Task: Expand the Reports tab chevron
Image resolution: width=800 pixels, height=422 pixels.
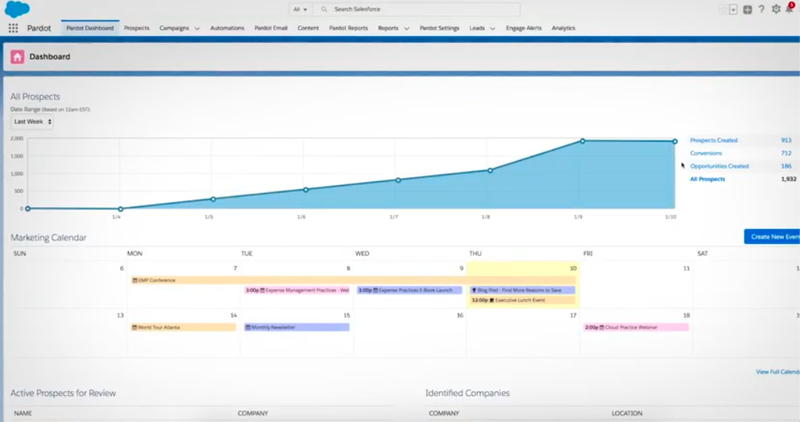Action: point(407,29)
